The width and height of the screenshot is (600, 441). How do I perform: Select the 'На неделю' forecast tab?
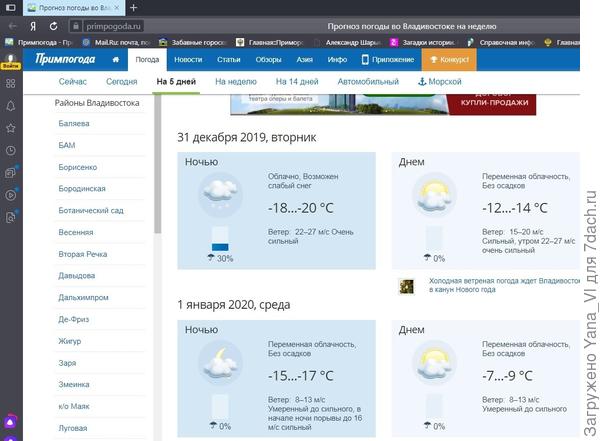235,81
